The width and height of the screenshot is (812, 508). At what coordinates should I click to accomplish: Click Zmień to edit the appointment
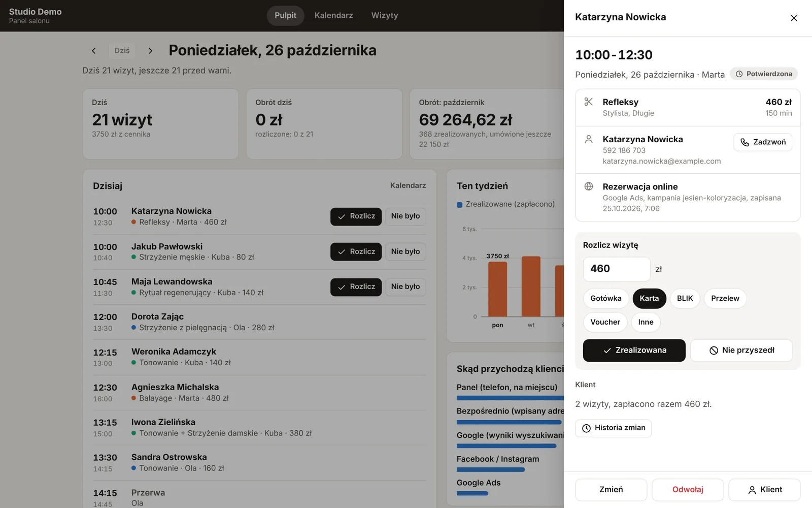pos(611,490)
